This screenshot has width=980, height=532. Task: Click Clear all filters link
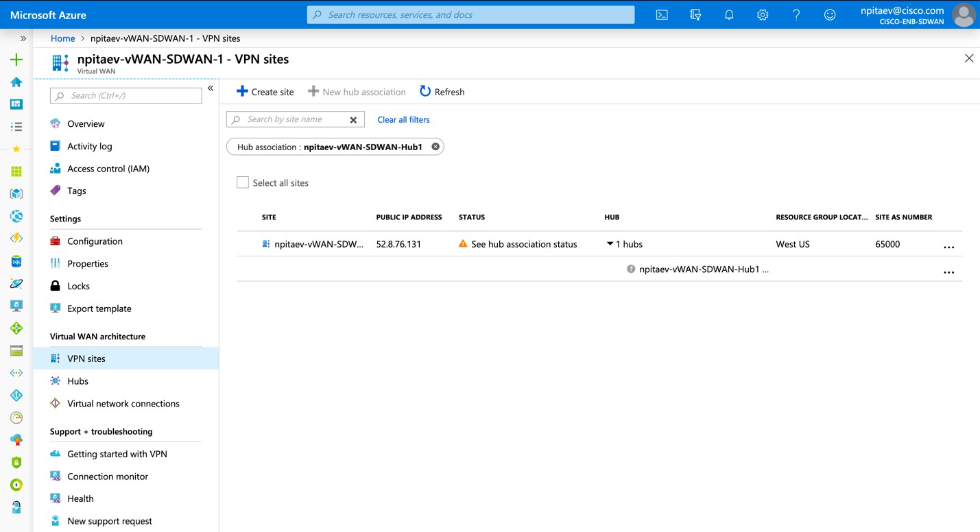[403, 119]
